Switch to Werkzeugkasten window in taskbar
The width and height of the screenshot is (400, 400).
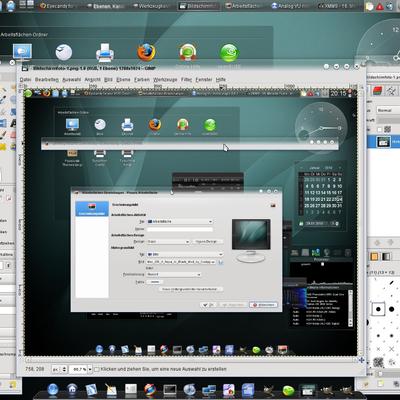pyautogui.click(x=151, y=6)
